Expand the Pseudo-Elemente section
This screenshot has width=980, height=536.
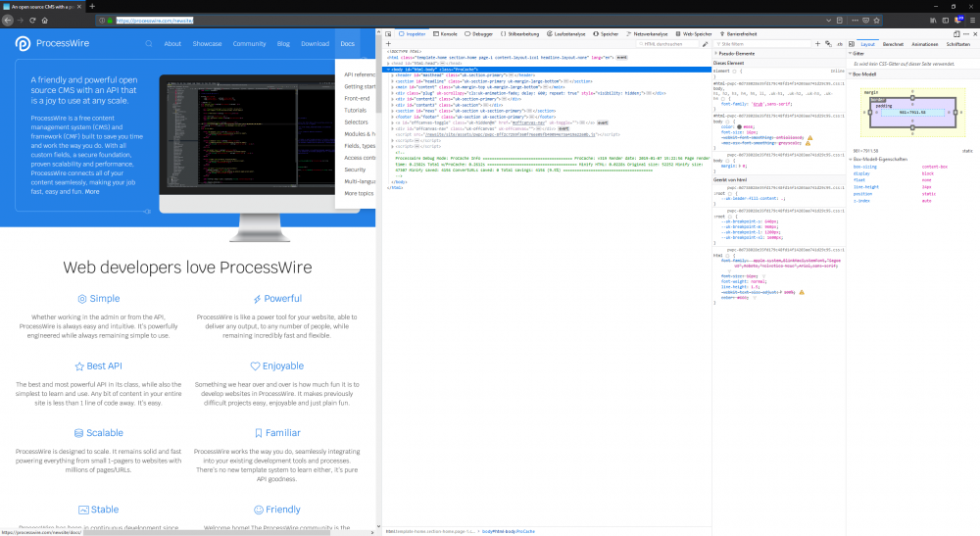pos(716,54)
